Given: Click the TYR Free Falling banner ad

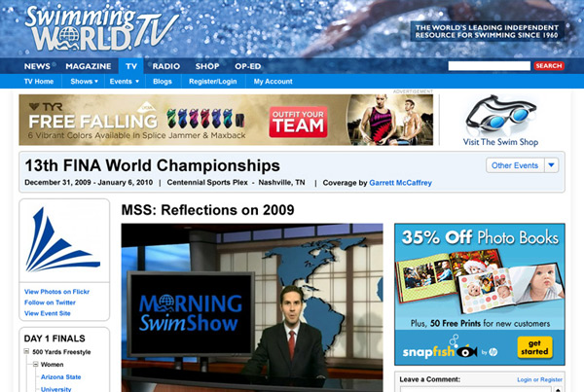Looking at the screenshot, I should [226, 120].
